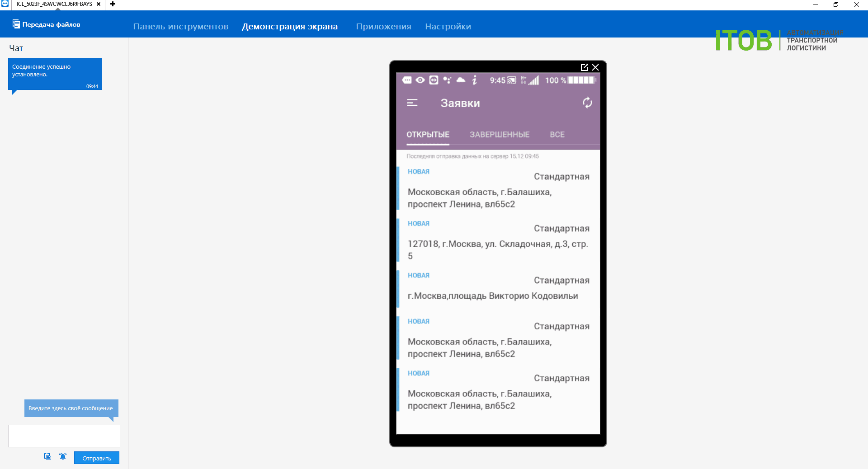Tap the TeamViewer notification icon in phone status bar

coord(434,80)
